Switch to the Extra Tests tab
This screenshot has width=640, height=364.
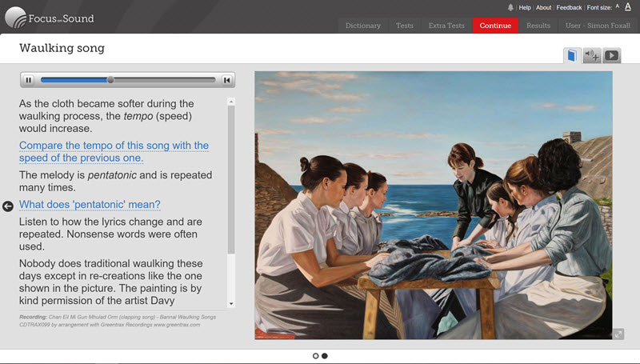click(x=446, y=26)
